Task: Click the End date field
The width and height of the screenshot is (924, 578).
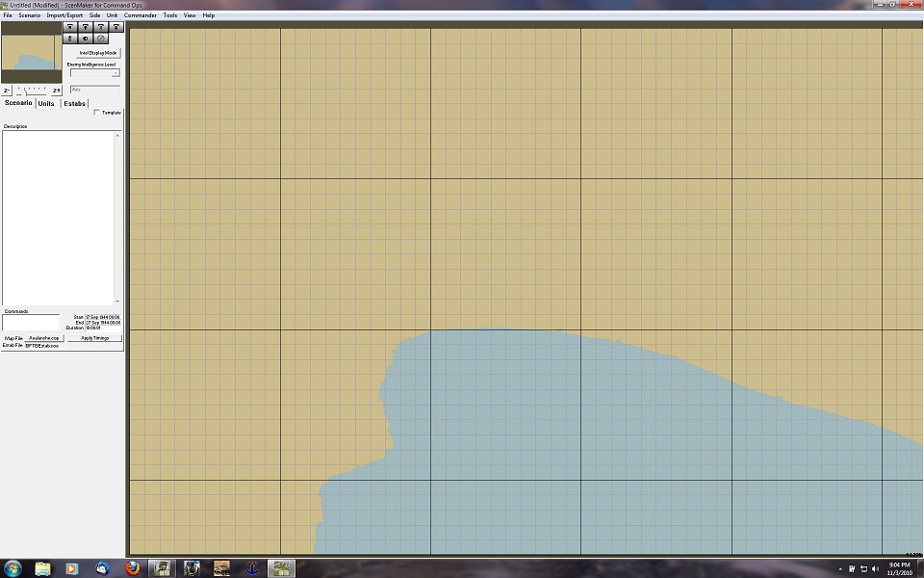Action: coord(103,323)
